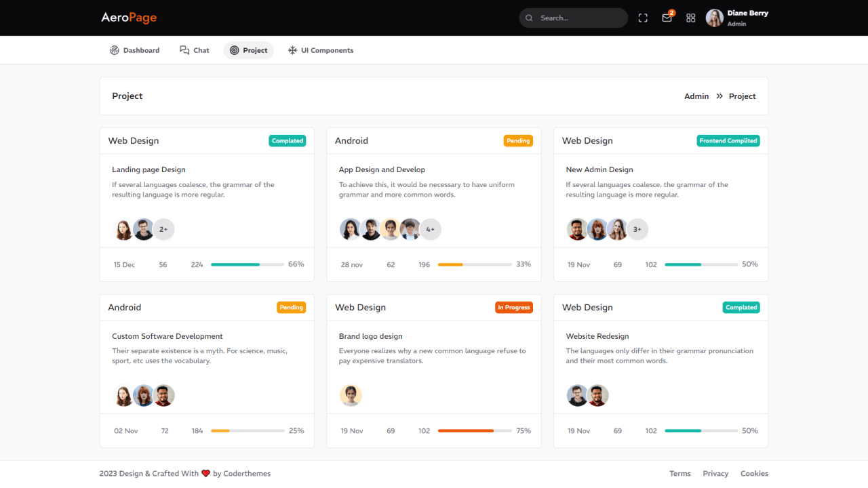Click the breadcrumb double-chevron separator

coord(719,96)
